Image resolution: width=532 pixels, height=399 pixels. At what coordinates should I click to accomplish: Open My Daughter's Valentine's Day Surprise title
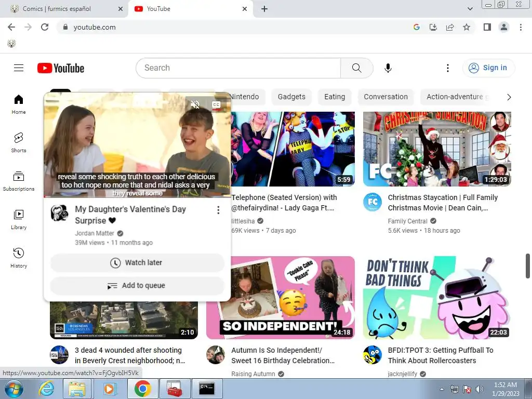click(130, 215)
